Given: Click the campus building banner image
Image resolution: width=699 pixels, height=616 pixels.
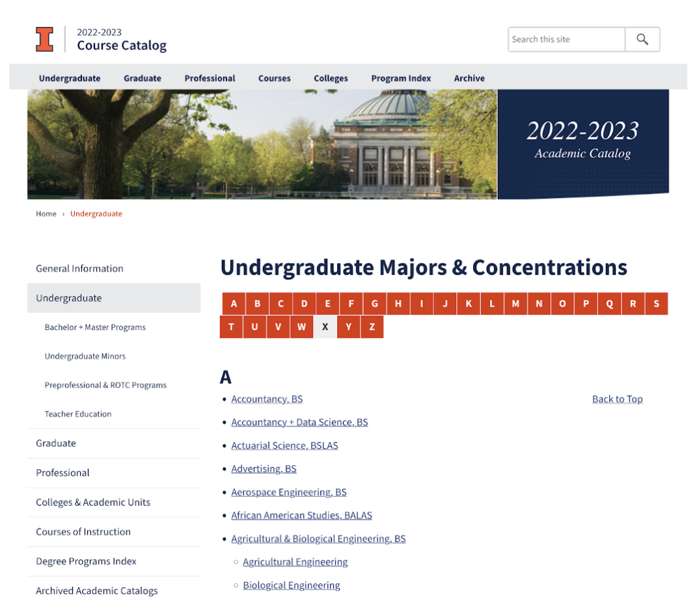Looking at the screenshot, I should tap(262, 144).
